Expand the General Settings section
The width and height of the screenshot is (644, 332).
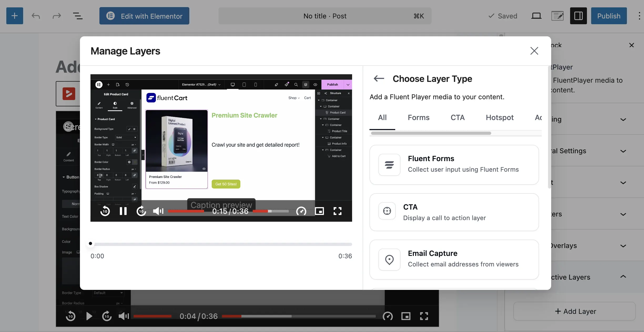[623, 151]
